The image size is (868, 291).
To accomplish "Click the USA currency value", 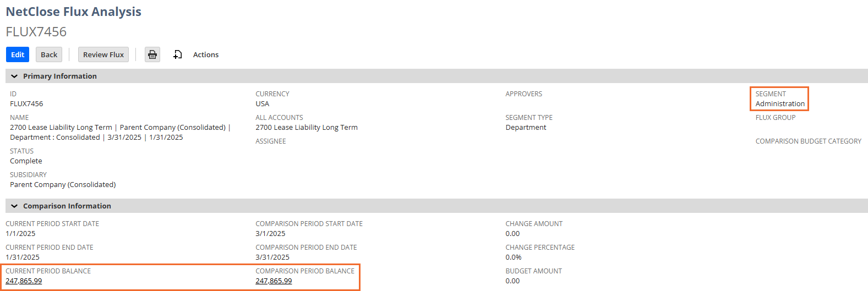I will pyautogui.click(x=263, y=104).
